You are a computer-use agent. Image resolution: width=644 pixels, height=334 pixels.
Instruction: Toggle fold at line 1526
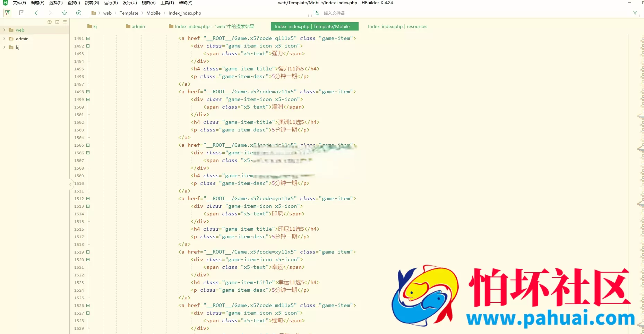[88, 306]
